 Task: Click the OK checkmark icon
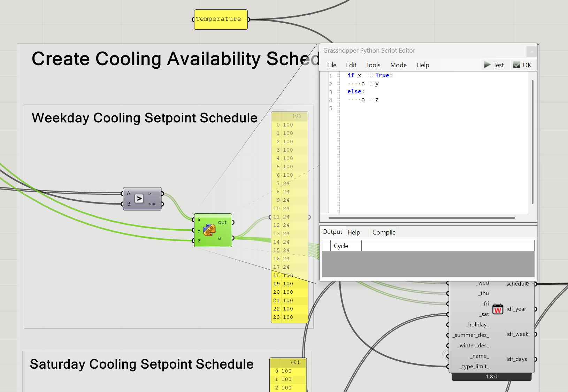pos(517,65)
